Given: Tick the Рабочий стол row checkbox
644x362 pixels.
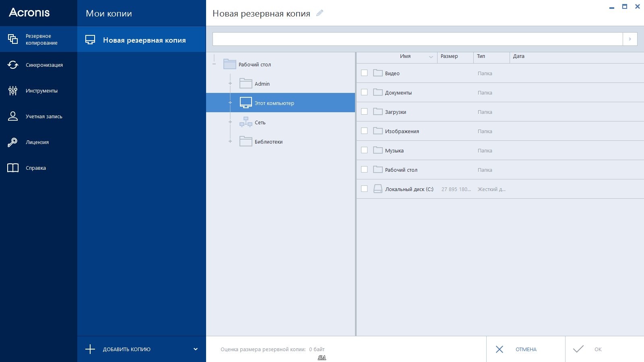Looking at the screenshot, I should coord(364,169).
